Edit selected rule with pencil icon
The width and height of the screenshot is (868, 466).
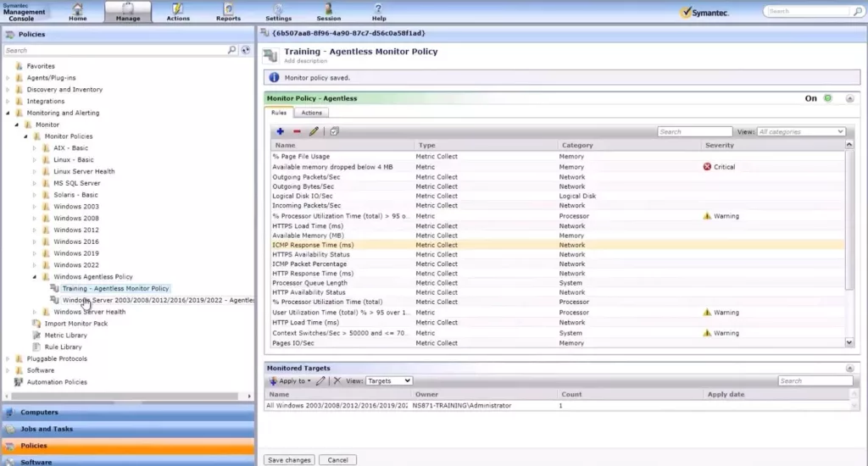[314, 131]
